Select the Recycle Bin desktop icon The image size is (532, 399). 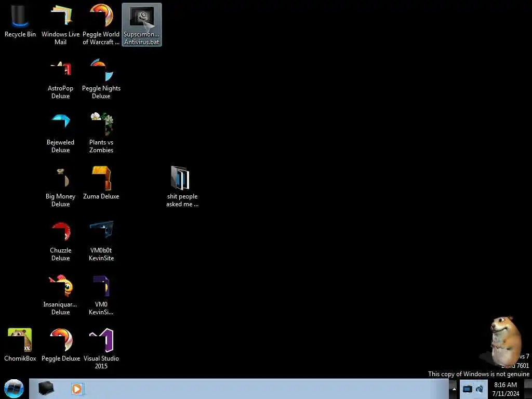click(x=20, y=21)
